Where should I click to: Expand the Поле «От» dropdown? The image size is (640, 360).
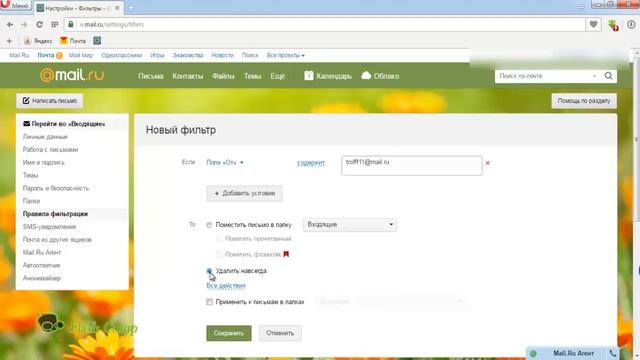click(225, 162)
